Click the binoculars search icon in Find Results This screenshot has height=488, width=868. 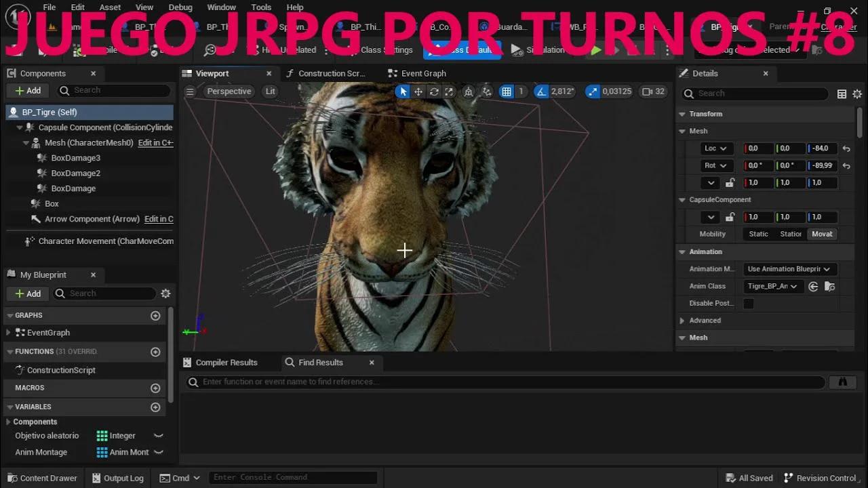(x=842, y=382)
